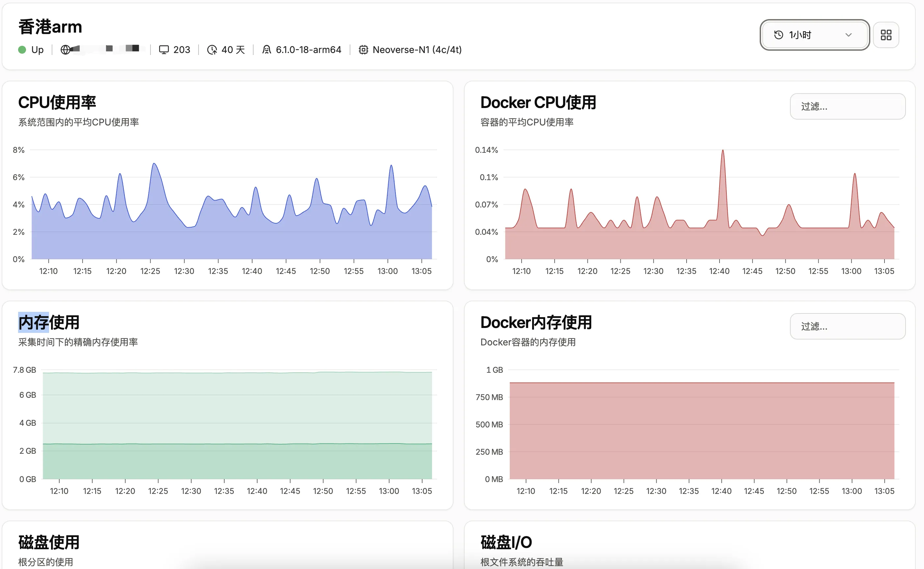924x569 pixels.
Task: Click the green Up status indicator dot
Action: (22, 50)
